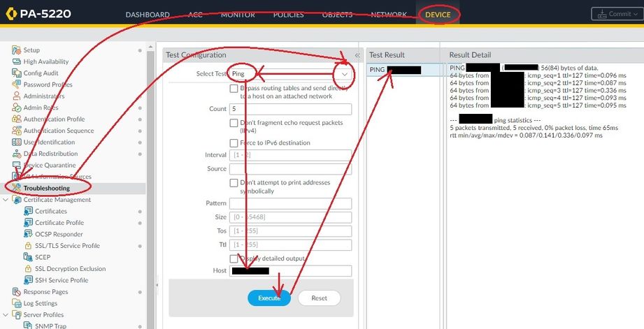The image size is (644, 329).
Task: Click the Pattern input field
Action: click(x=290, y=203)
